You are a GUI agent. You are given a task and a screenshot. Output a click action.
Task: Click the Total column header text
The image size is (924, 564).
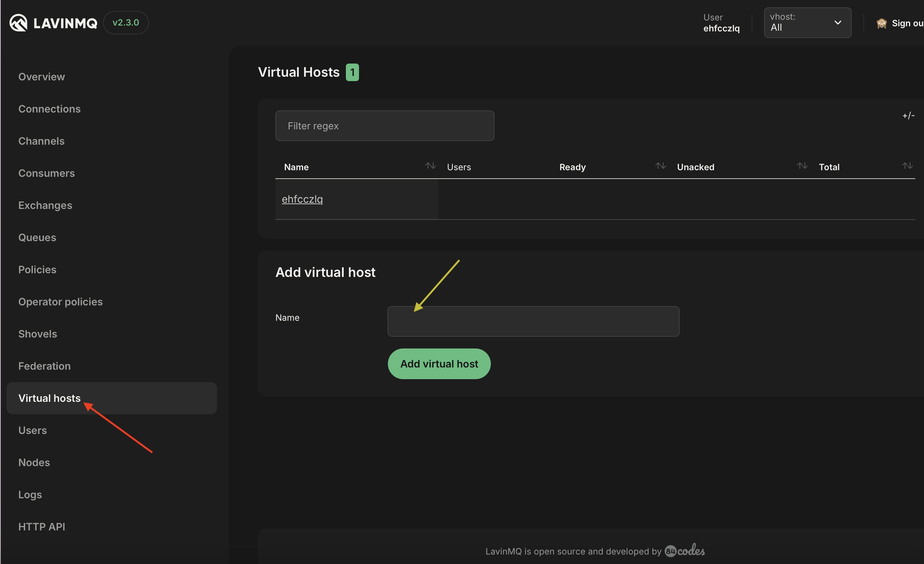(x=829, y=167)
